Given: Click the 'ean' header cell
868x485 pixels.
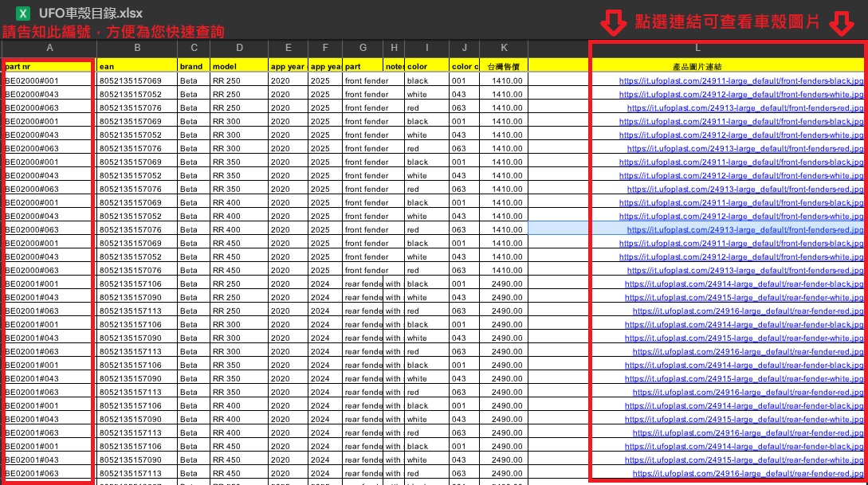Looking at the screenshot, I should (137, 66).
